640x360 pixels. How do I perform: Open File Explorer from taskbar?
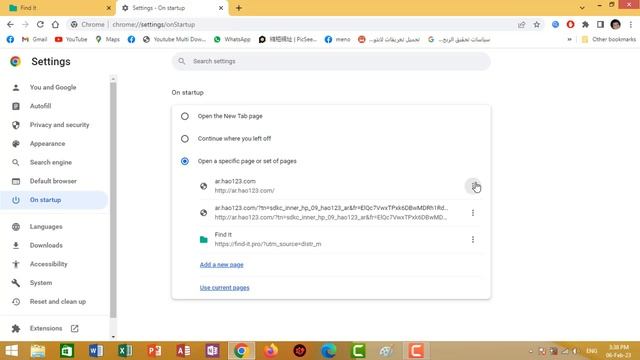[x=38, y=351]
